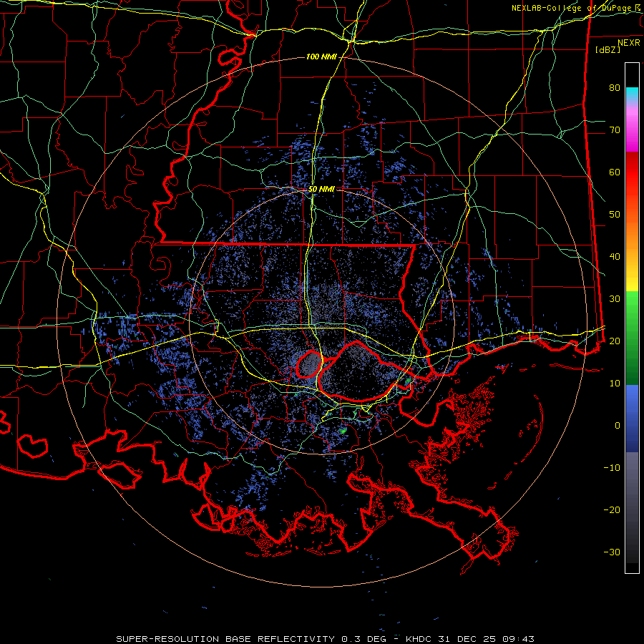Click the 100 NMI range ring label
The width and height of the screenshot is (644, 644).
(321, 57)
